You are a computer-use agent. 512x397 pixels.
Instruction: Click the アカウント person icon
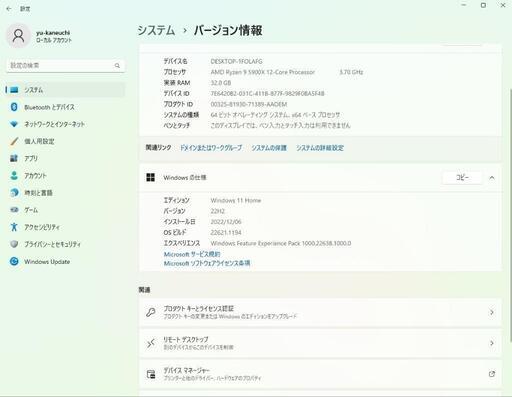tap(14, 176)
